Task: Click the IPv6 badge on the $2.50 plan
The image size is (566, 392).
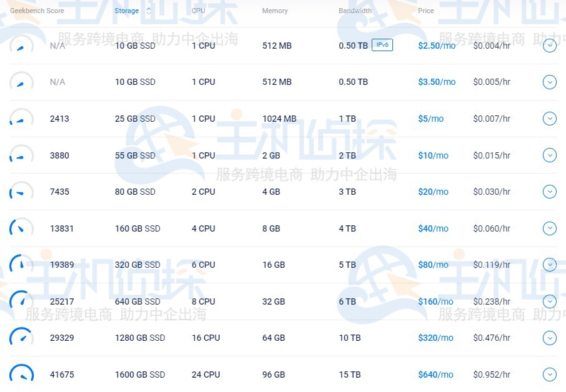Action: [x=382, y=45]
